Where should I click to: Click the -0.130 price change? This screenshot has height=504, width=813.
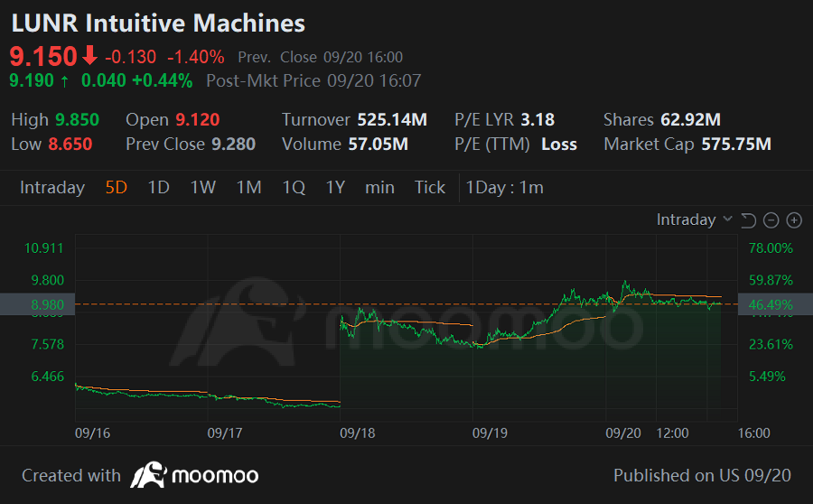click(x=131, y=57)
